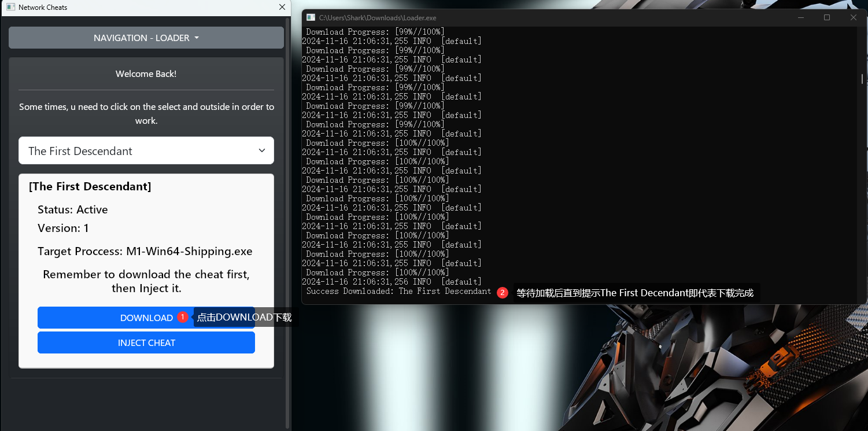Open The First Descendant game select box
Screen dimensions: 868x431
[x=146, y=151]
